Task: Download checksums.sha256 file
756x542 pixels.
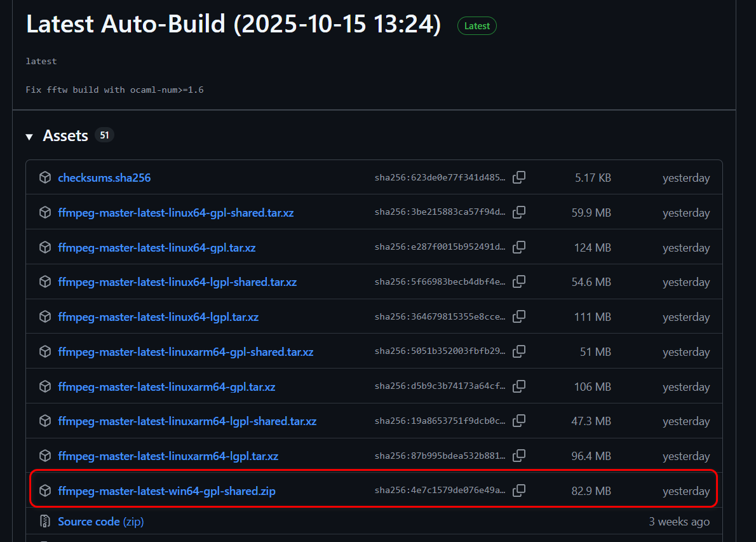Action: coord(104,178)
